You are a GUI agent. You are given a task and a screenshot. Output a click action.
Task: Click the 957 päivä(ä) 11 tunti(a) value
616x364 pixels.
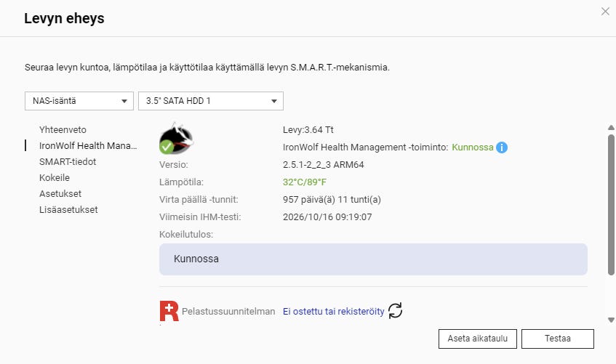[x=332, y=200]
